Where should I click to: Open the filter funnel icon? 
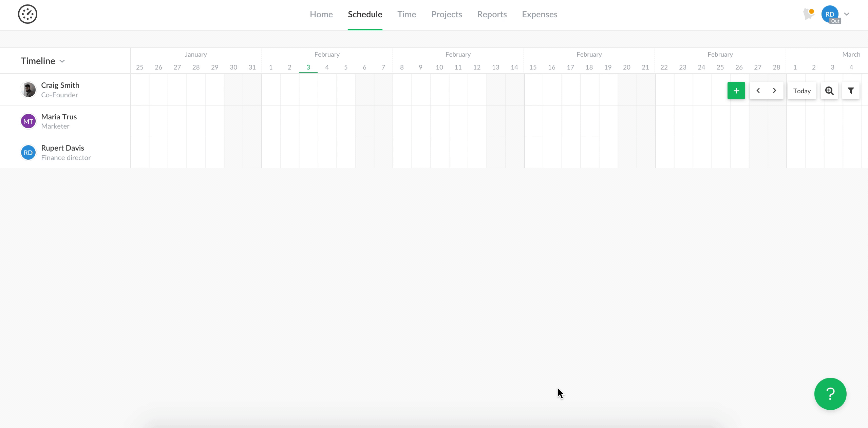coord(850,91)
